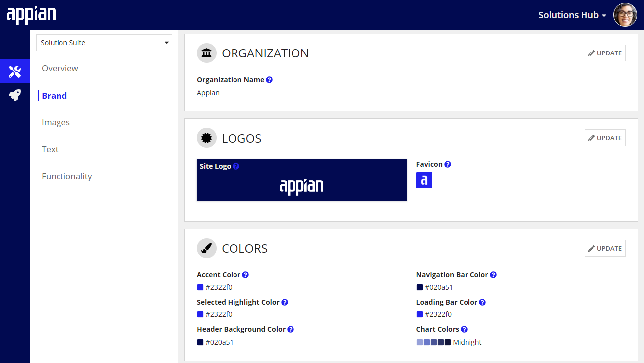
Task: Click the Site Logo preview image
Action: pyautogui.click(x=301, y=180)
